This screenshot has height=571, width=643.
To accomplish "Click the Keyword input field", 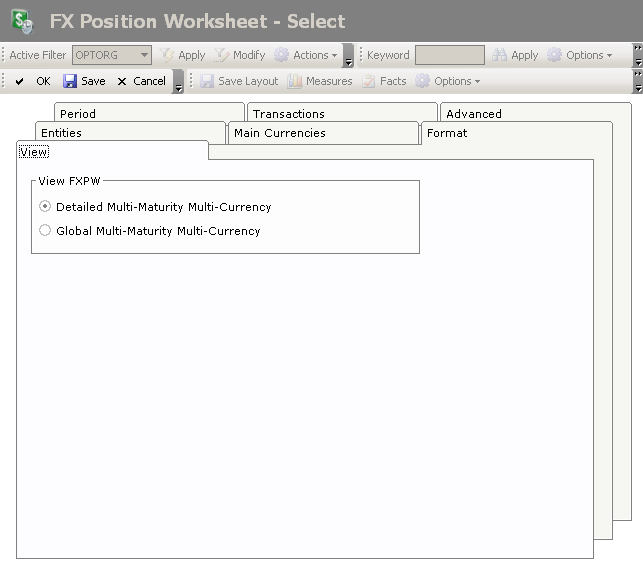I will point(449,55).
